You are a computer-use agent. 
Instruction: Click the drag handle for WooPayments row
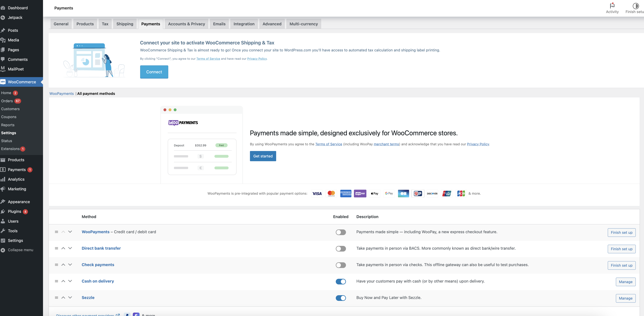[x=57, y=232]
